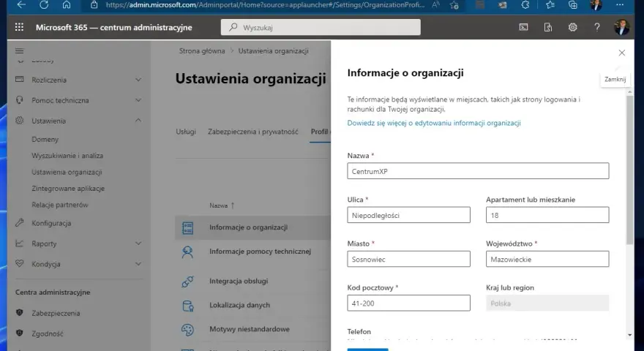Click the Apartament lub mieszkanie field
Image resolution: width=644 pixels, height=351 pixels.
[x=547, y=215]
